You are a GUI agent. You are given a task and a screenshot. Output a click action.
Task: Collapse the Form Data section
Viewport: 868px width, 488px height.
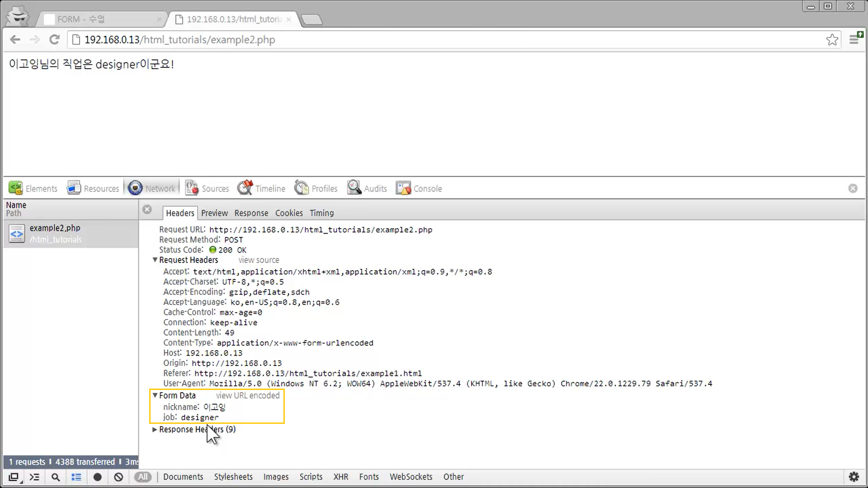point(155,395)
